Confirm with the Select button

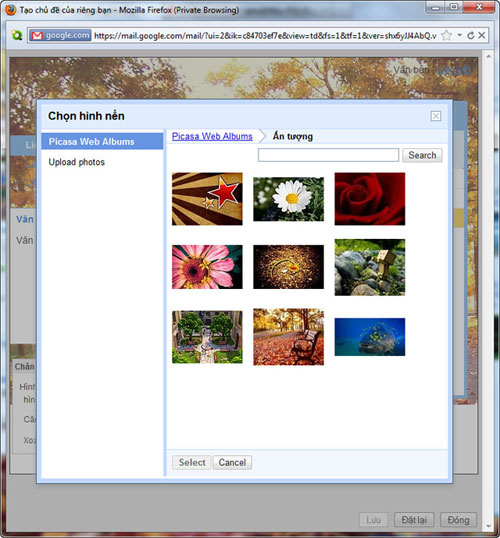[191, 462]
